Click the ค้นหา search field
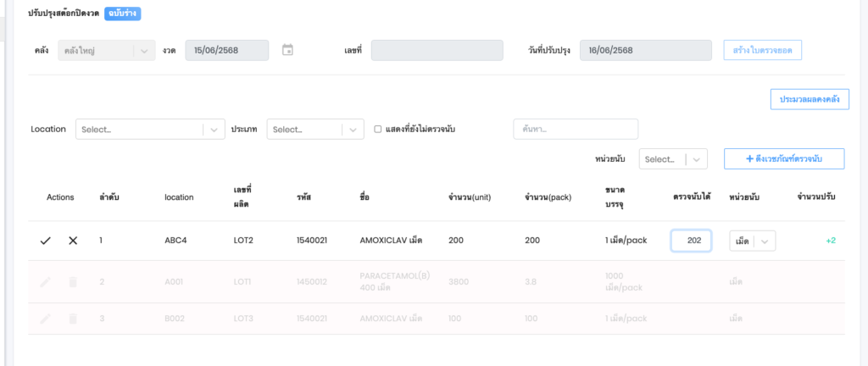 [576, 129]
